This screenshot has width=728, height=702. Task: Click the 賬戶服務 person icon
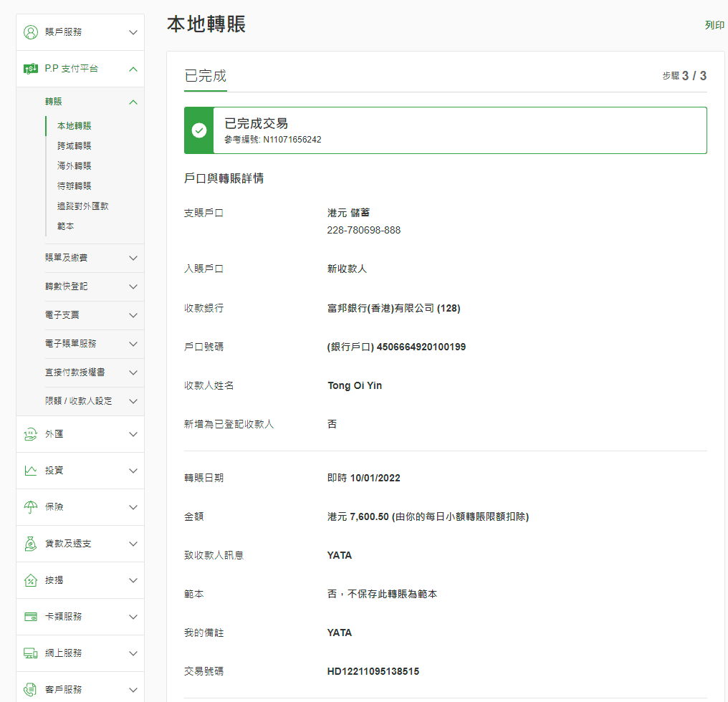point(31,32)
